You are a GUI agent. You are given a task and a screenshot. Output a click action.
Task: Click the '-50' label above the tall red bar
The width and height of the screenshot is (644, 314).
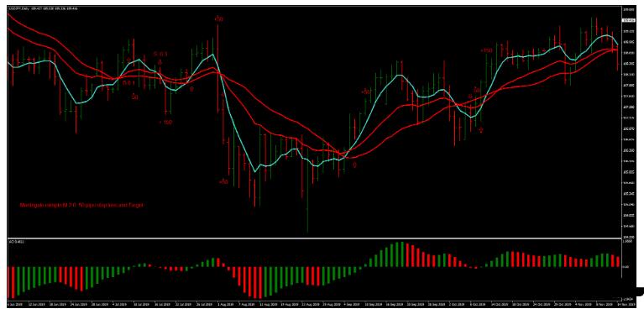[218, 18]
